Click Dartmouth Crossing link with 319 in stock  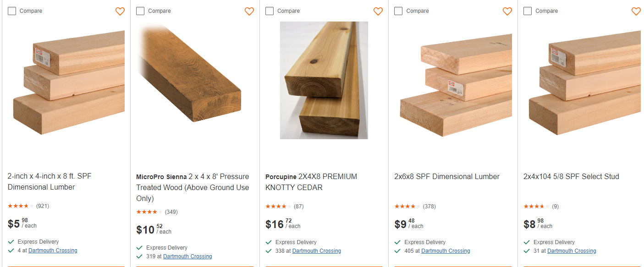tap(187, 256)
